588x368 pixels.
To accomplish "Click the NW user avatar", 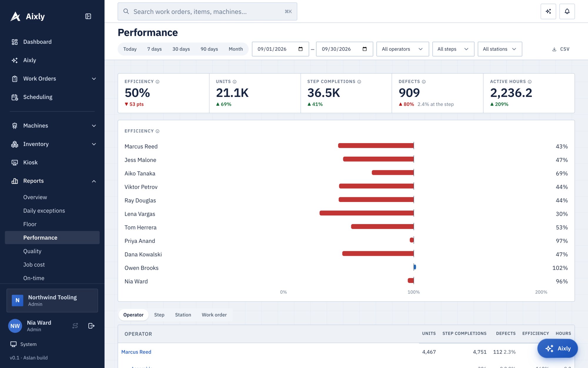I will tap(15, 326).
